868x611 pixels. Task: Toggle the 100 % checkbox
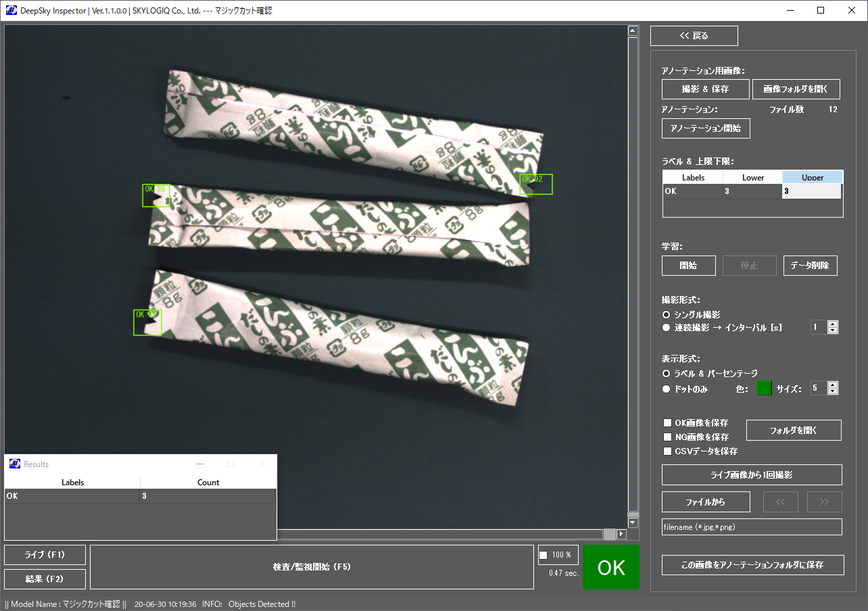[543, 555]
